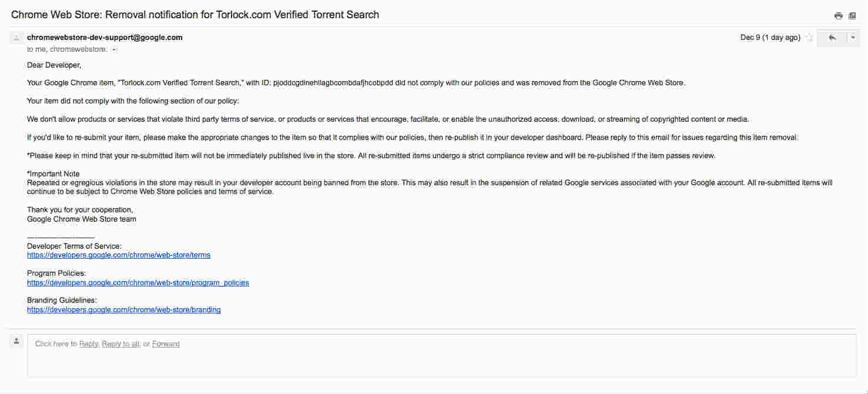Click the 'Dear Developer,' greeting text
The height and width of the screenshot is (394, 868).
tap(54, 65)
